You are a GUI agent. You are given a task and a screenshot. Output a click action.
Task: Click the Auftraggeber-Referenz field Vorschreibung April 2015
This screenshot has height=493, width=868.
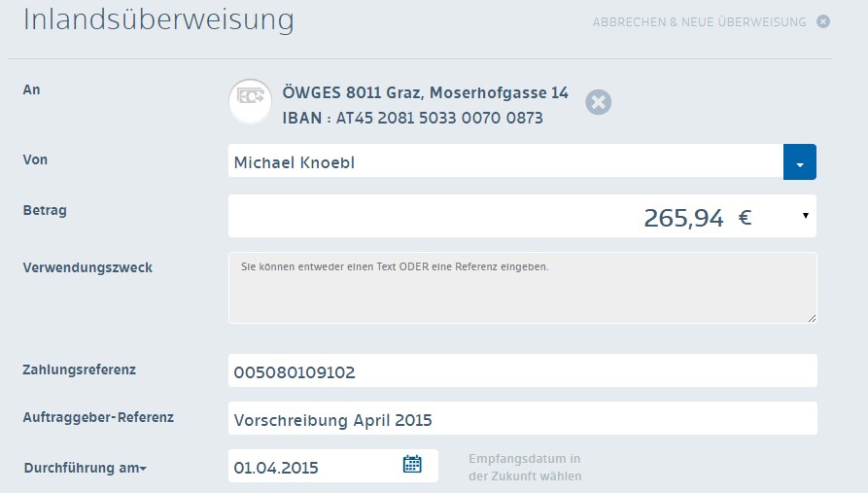pos(522,418)
